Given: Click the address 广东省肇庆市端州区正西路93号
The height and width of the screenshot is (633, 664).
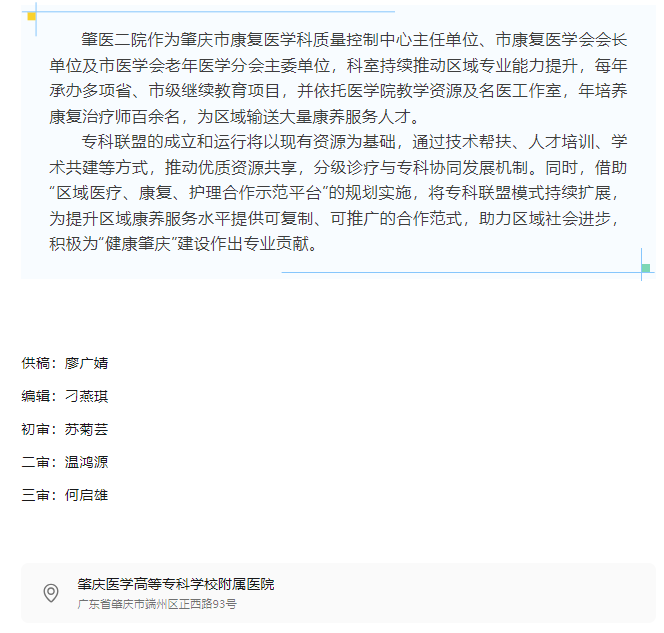Looking at the screenshot, I should 157,604.
